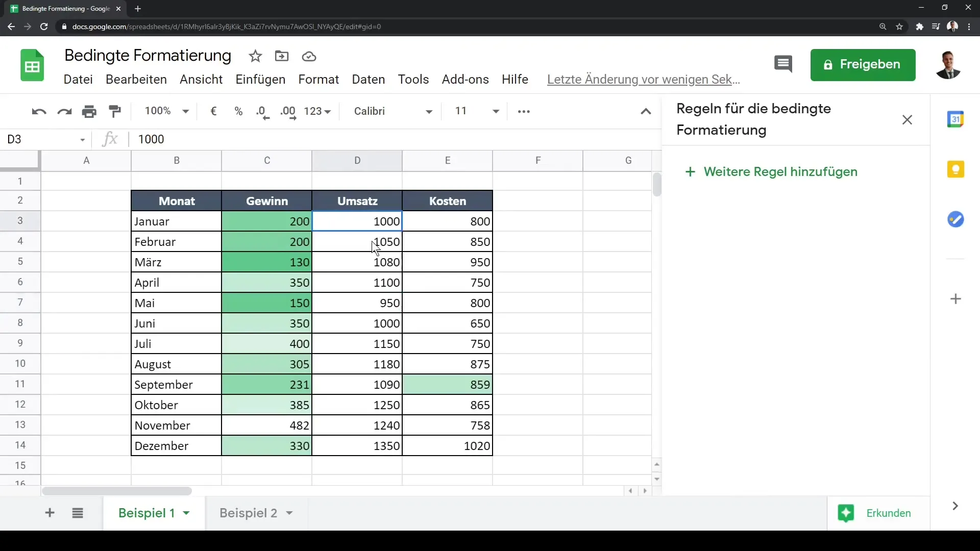Image resolution: width=980 pixels, height=551 pixels.
Task: Open Google Tasks side panel icon
Action: click(955, 219)
